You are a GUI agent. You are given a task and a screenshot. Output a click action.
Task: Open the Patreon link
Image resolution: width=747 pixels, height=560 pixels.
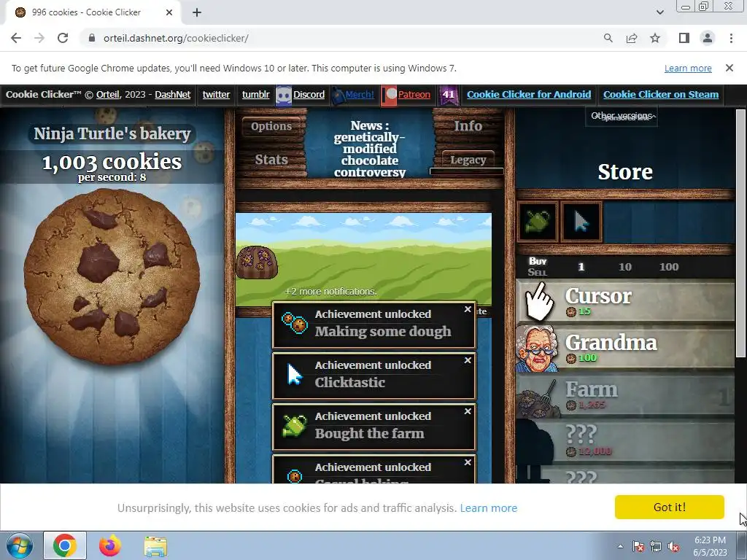(414, 94)
